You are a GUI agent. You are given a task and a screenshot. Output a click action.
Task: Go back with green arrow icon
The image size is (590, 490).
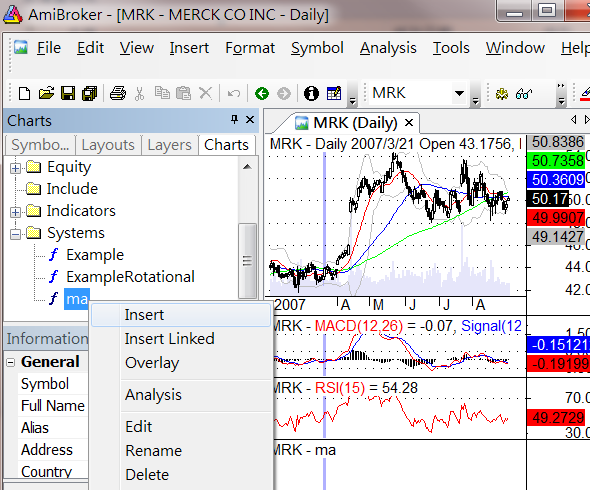coord(262,93)
